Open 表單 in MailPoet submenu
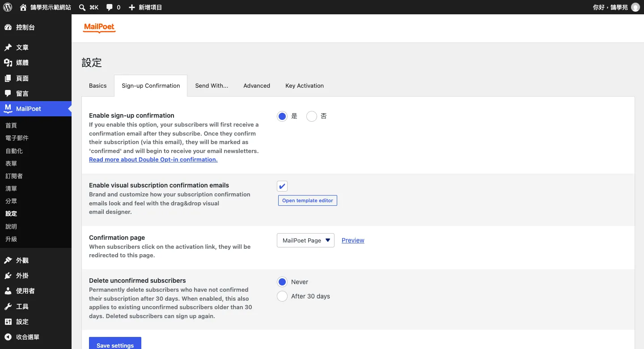 click(11, 164)
